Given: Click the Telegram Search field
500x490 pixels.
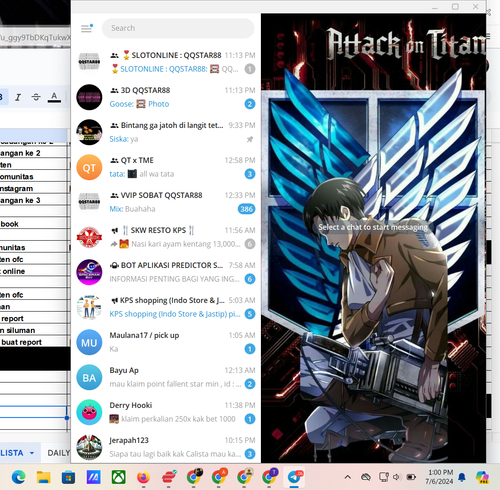Looking at the screenshot, I should click(178, 28).
